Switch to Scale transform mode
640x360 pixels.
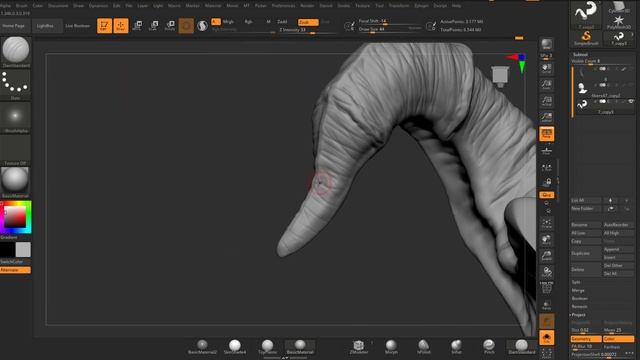pyautogui.click(x=153, y=26)
